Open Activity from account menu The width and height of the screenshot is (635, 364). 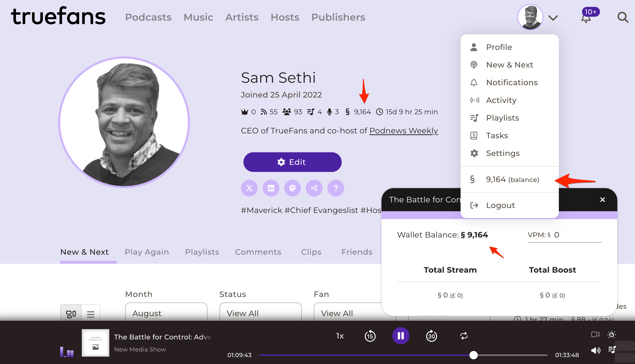(509, 100)
